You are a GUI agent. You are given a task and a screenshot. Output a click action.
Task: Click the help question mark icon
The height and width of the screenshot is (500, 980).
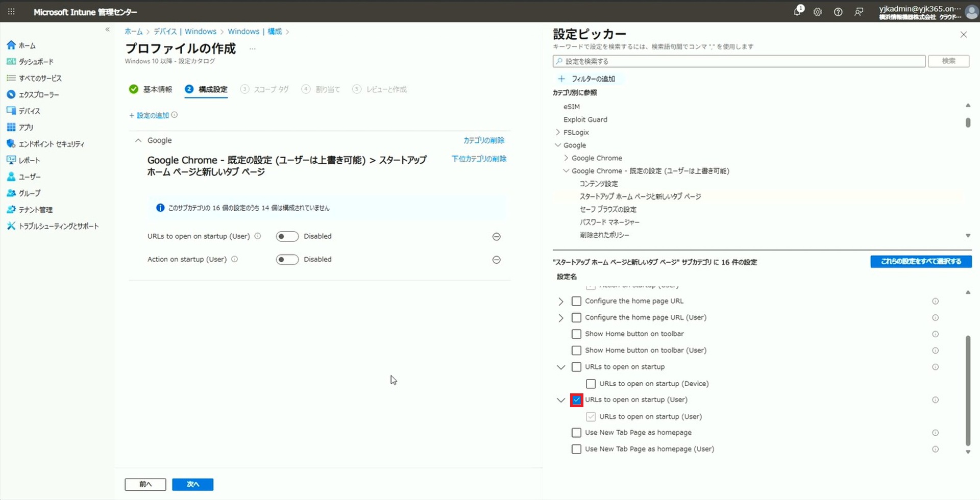point(838,12)
